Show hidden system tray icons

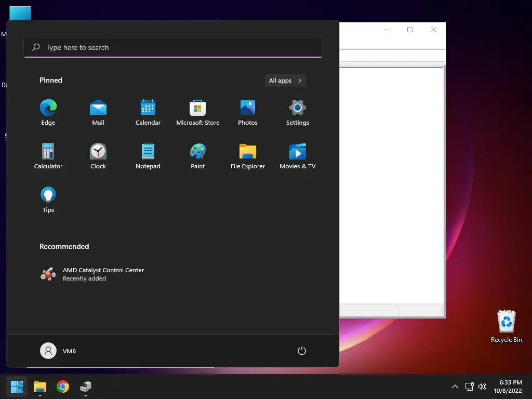(455, 387)
